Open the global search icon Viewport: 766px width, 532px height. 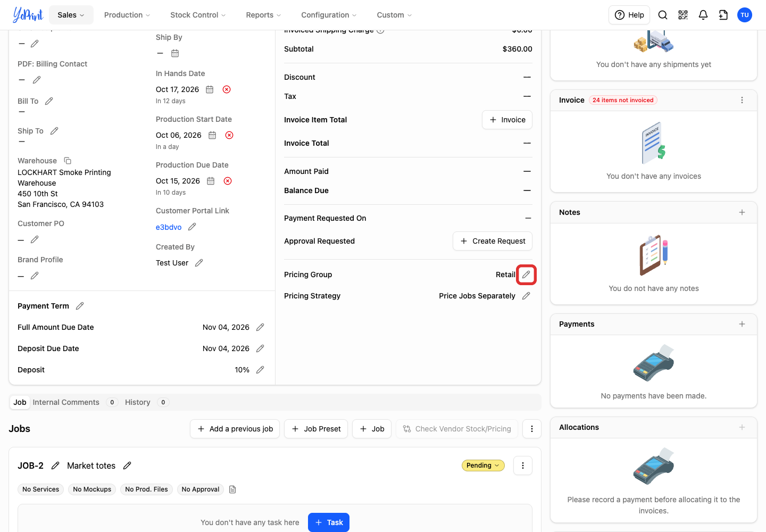[x=663, y=15]
